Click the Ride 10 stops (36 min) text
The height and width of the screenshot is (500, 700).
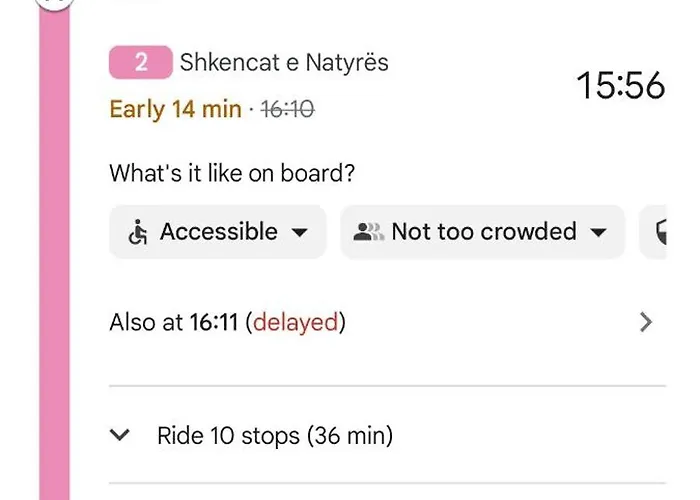tap(275, 436)
